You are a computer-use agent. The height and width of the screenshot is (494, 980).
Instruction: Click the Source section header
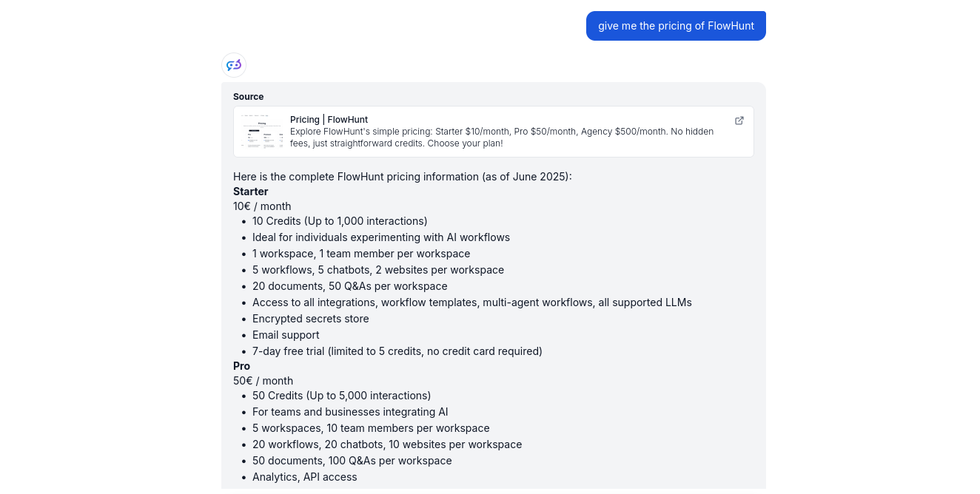[248, 96]
